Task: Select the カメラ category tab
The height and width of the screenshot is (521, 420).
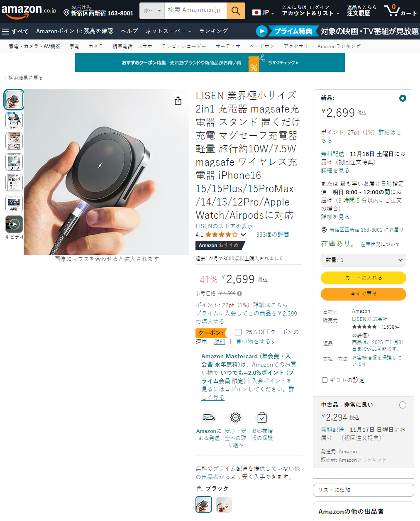Action: click(96, 46)
